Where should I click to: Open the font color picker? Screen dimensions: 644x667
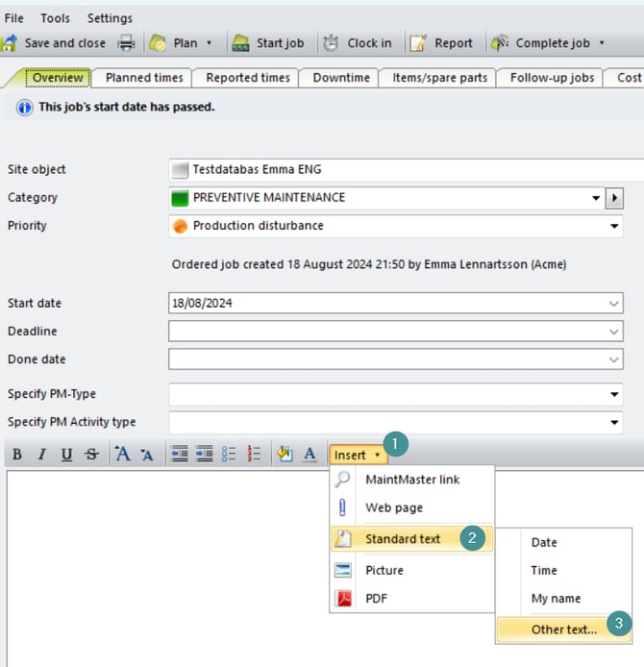[310, 455]
